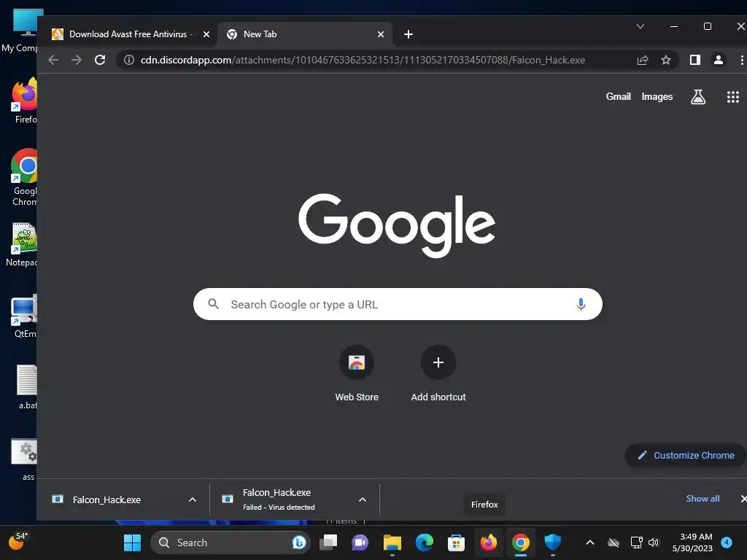Toggle the Chrome side panel
The height and width of the screenshot is (560, 747).
click(x=695, y=60)
